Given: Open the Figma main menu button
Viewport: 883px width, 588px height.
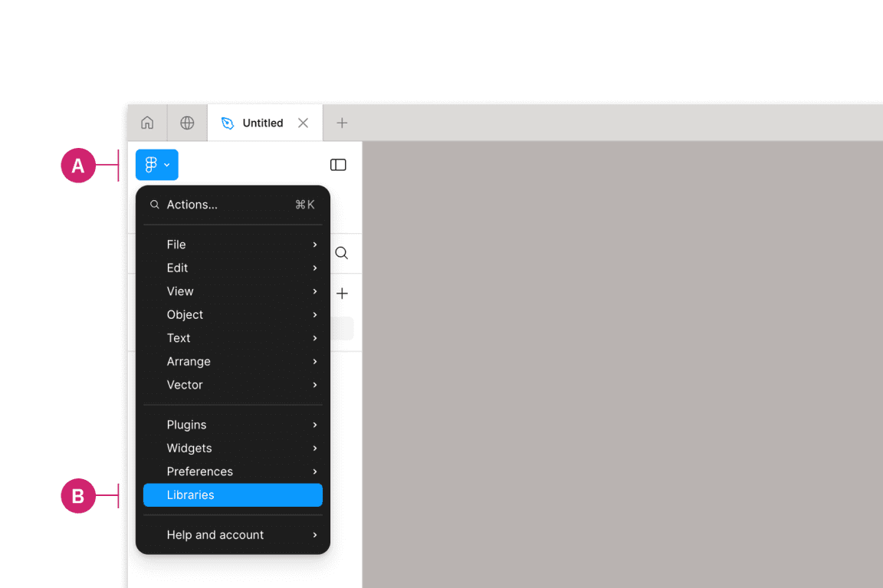Looking at the screenshot, I should pos(156,165).
